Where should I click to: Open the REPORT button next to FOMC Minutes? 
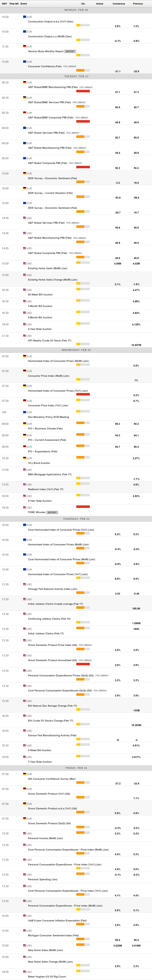click(x=52, y=512)
